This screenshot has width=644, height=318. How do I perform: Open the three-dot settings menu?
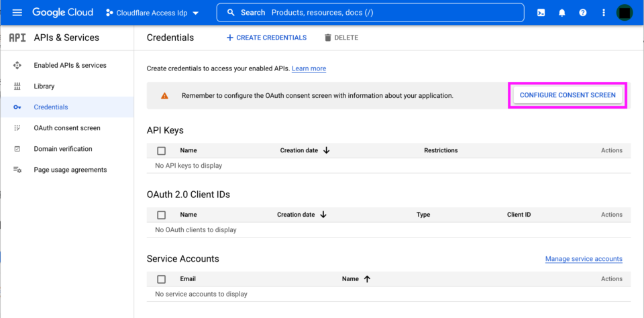(603, 13)
